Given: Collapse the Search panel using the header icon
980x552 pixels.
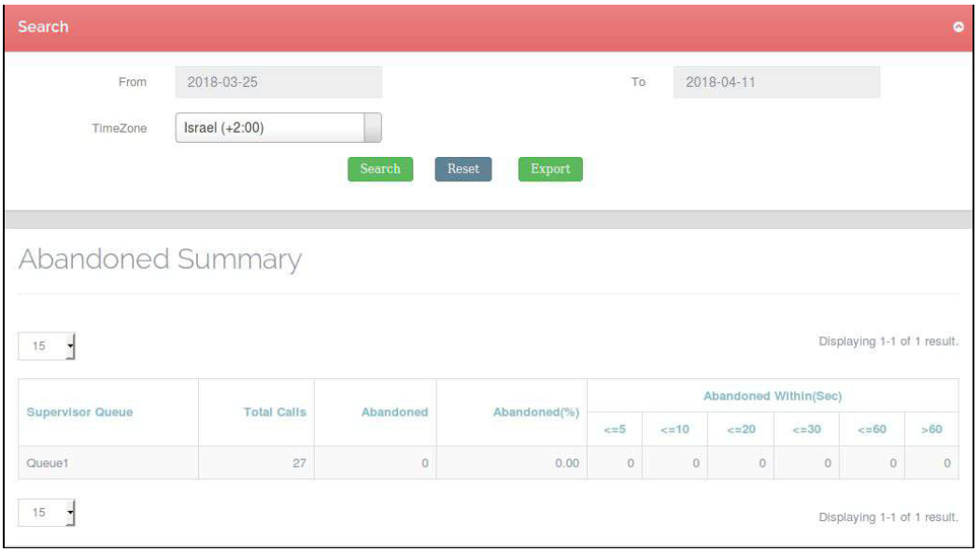Looking at the screenshot, I should click(958, 27).
